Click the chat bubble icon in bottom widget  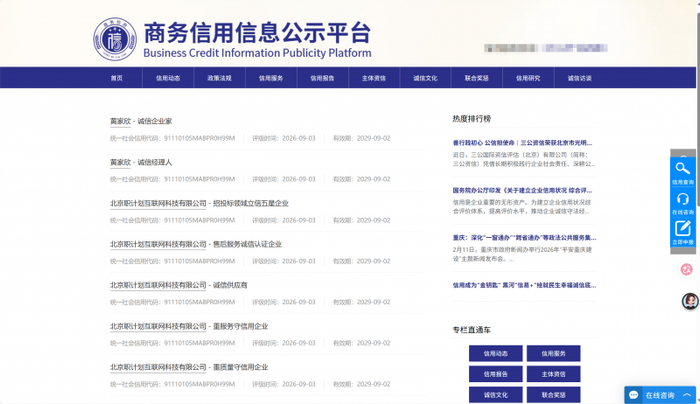pyautogui.click(x=633, y=395)
